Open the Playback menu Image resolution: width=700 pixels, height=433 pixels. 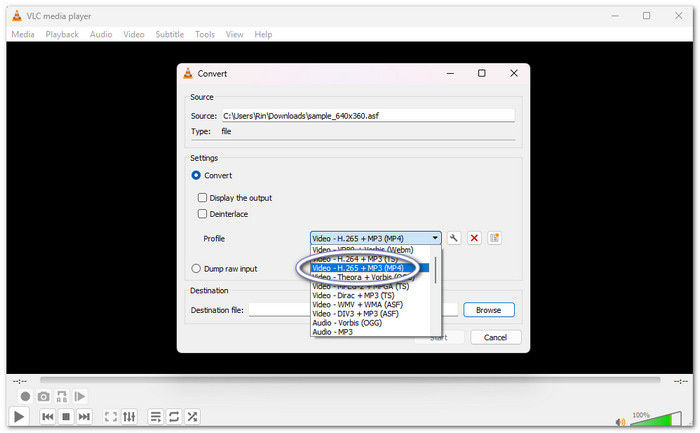(62, 34)
